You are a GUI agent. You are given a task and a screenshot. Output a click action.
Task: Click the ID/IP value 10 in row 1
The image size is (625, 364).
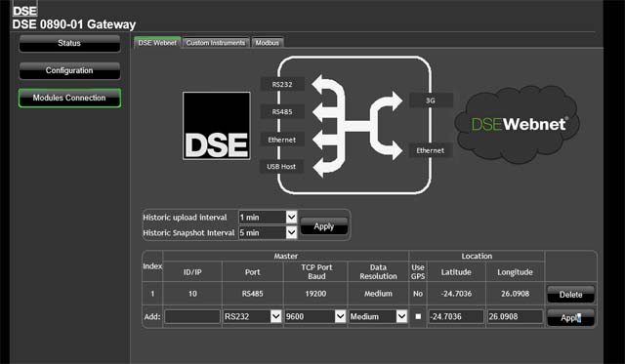point(192,294)
